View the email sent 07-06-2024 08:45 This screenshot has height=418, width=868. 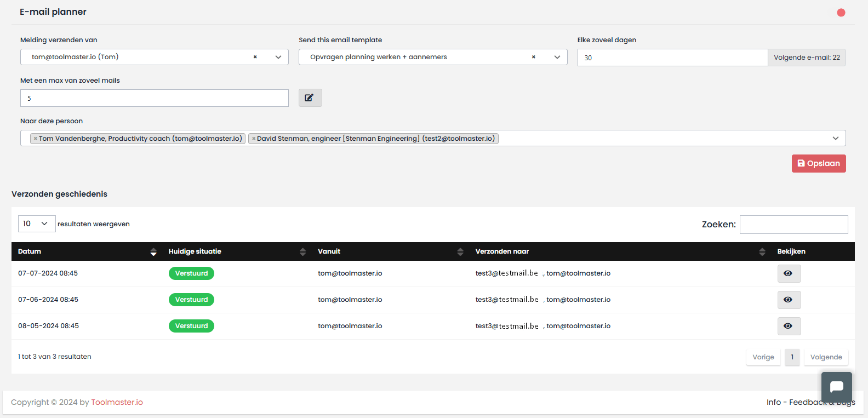(789, 300)
